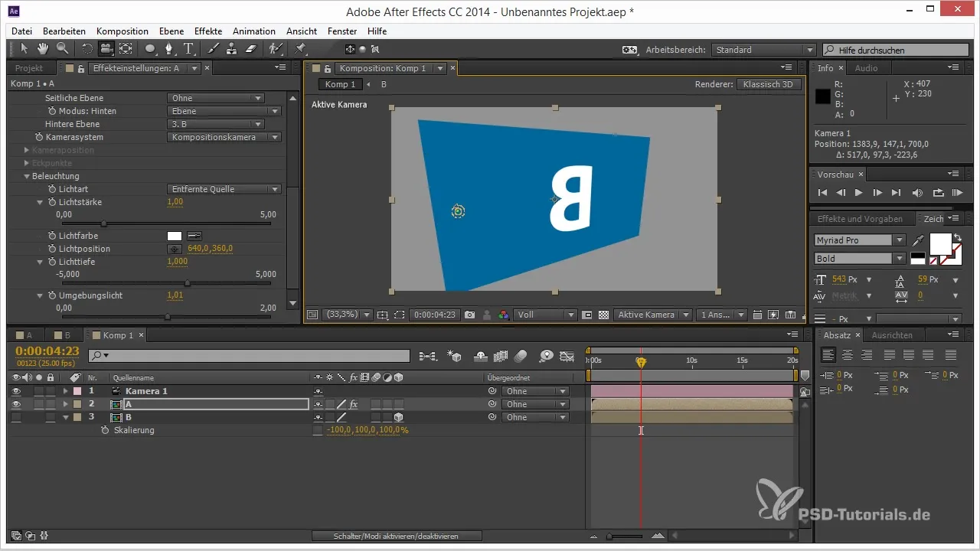
Task: Click the Komp 1 breadcrumb button
Action: (x=340, y=84)
